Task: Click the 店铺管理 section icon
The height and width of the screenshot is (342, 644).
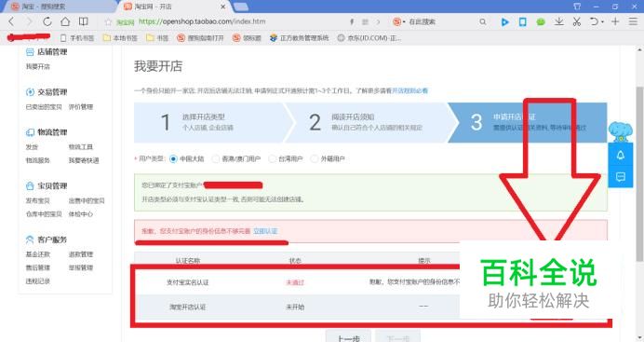Action: point(30,52)
